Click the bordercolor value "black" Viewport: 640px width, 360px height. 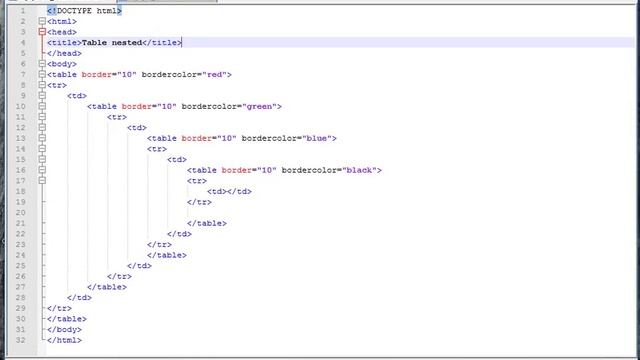coord(359,170)
